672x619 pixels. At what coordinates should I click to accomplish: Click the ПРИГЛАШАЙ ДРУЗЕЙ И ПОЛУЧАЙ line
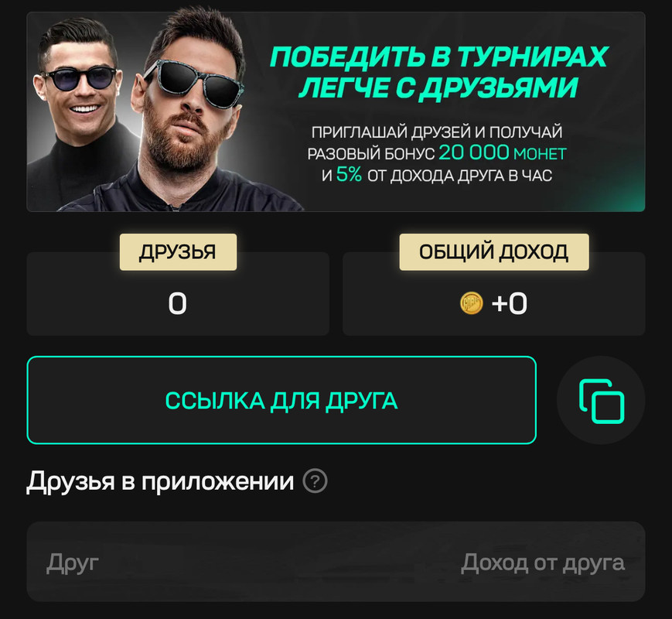(437, 132)
